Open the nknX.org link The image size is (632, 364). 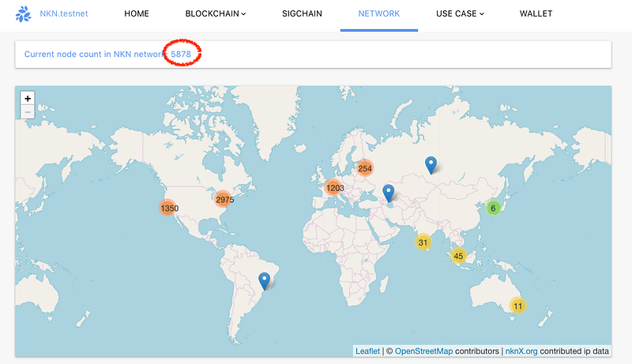(521, 351)
